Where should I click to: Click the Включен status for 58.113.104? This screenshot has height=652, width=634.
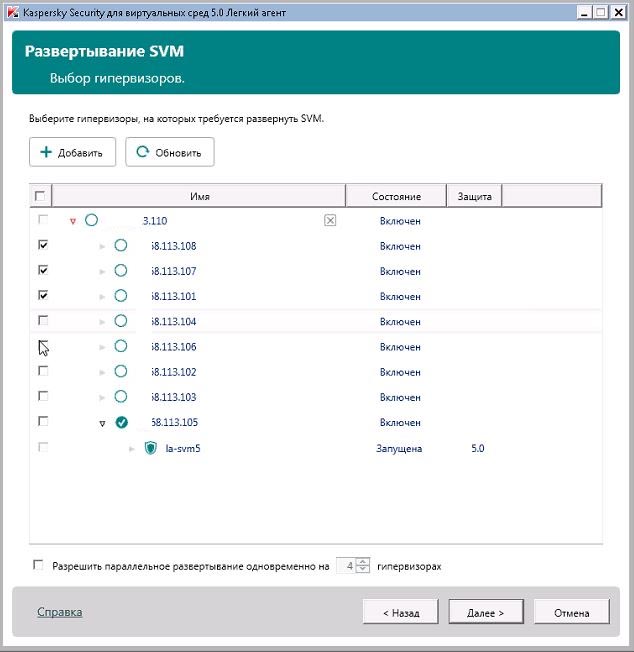(x=400, y=321)
